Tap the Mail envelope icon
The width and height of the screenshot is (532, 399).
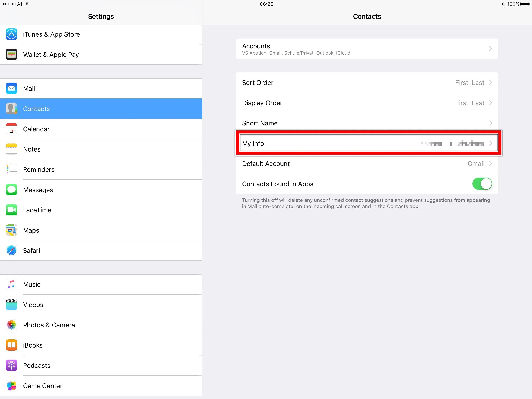tap(11, 88)
